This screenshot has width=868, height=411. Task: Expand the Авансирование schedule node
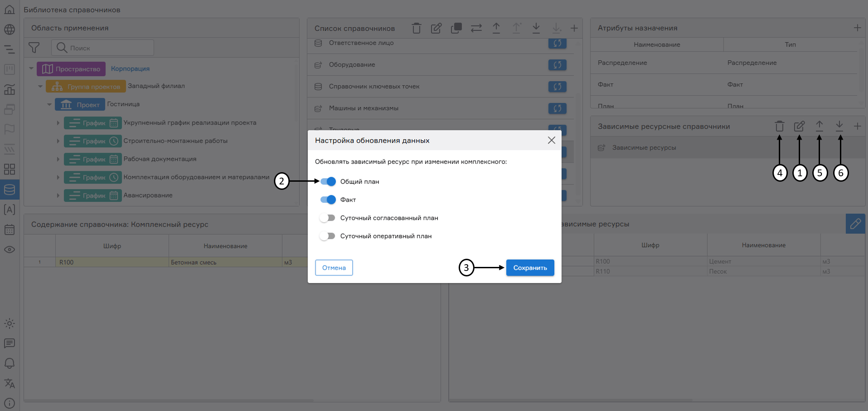58,195
